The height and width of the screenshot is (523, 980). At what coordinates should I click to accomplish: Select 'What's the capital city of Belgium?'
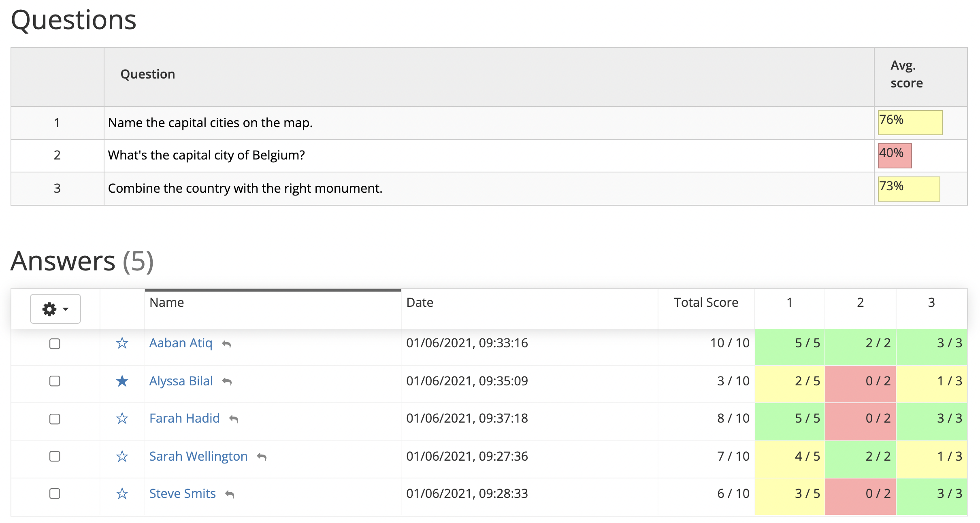coord(206,155)
